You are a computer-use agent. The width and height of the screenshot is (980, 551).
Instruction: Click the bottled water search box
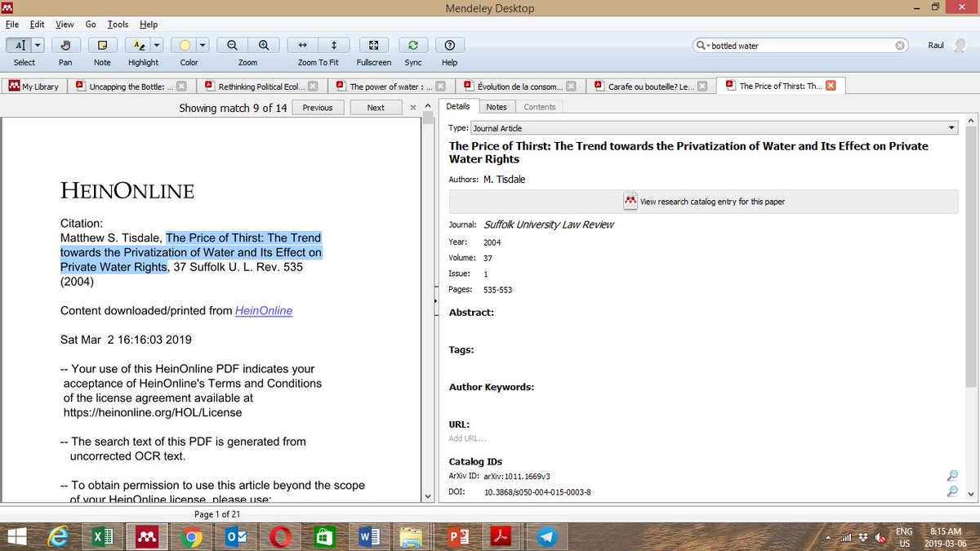800,46
